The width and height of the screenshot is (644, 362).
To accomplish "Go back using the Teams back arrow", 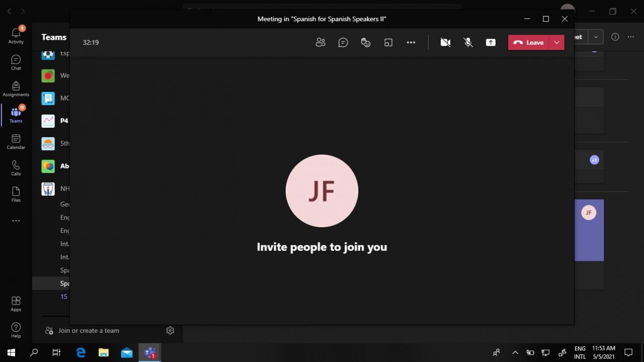I will click(x=9, y=11).
